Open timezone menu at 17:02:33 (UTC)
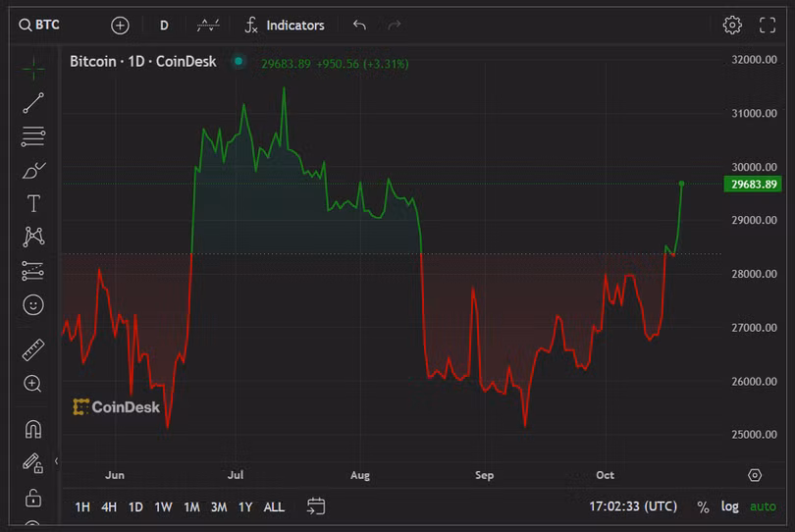795x532 pixels. point(633,506)
